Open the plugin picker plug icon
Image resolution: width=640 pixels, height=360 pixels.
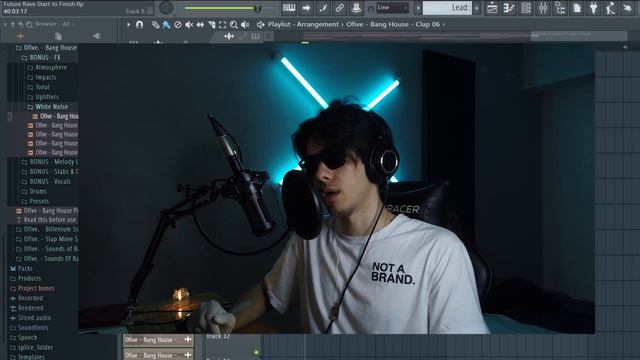594,8
